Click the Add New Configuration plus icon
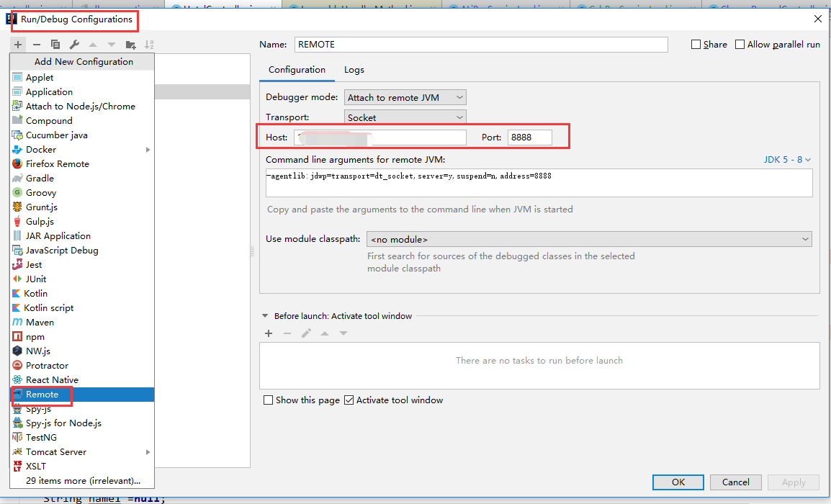This screenshot has width=831, height=504. [x=17, y=45]
